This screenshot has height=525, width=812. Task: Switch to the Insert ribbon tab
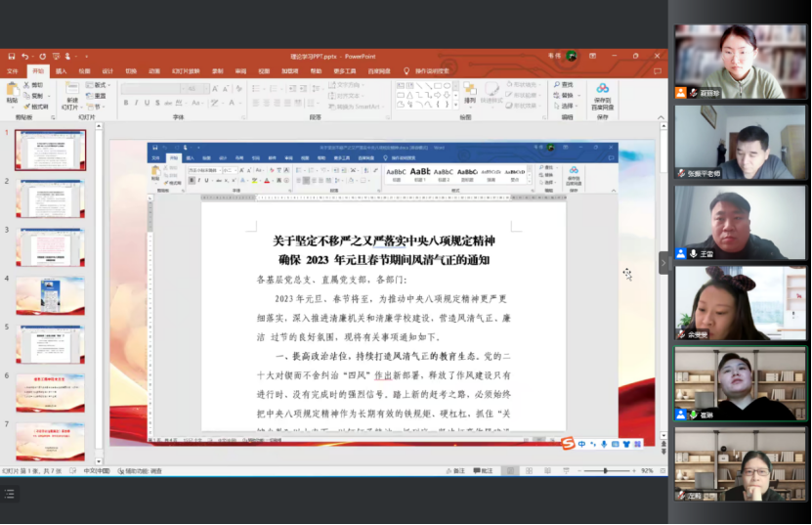pos(61,71)
